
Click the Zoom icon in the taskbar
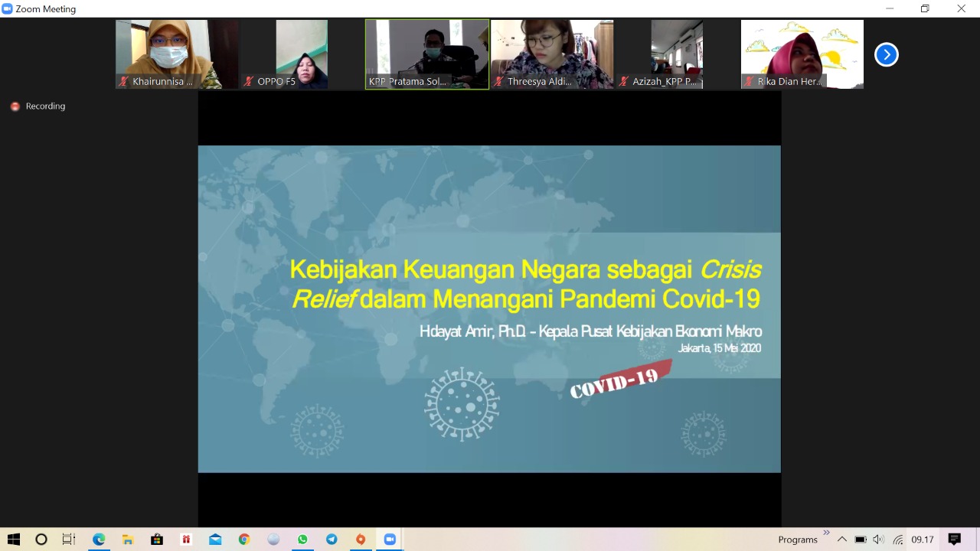point(390,540)
